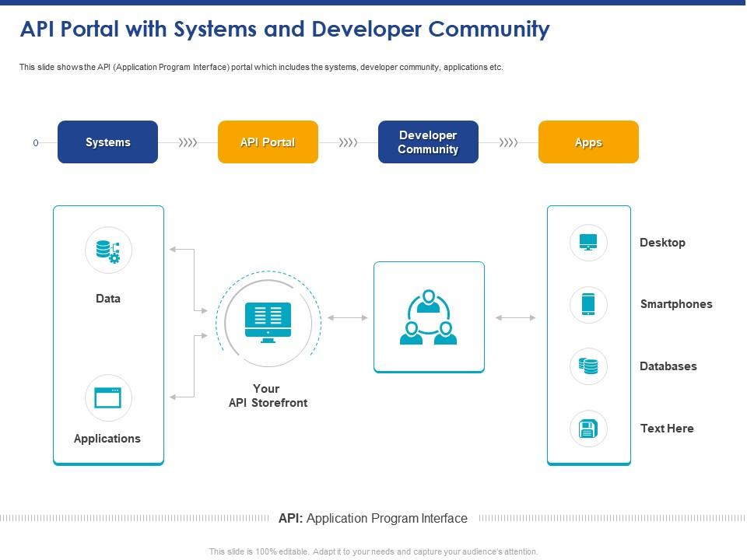Select the Your API Storefront label

268,396
